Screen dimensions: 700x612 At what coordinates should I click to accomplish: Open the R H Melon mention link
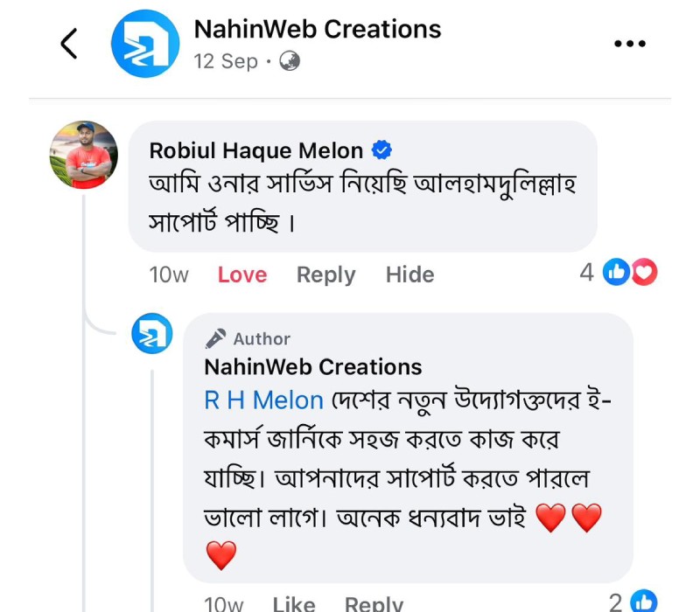click(263, 400)
